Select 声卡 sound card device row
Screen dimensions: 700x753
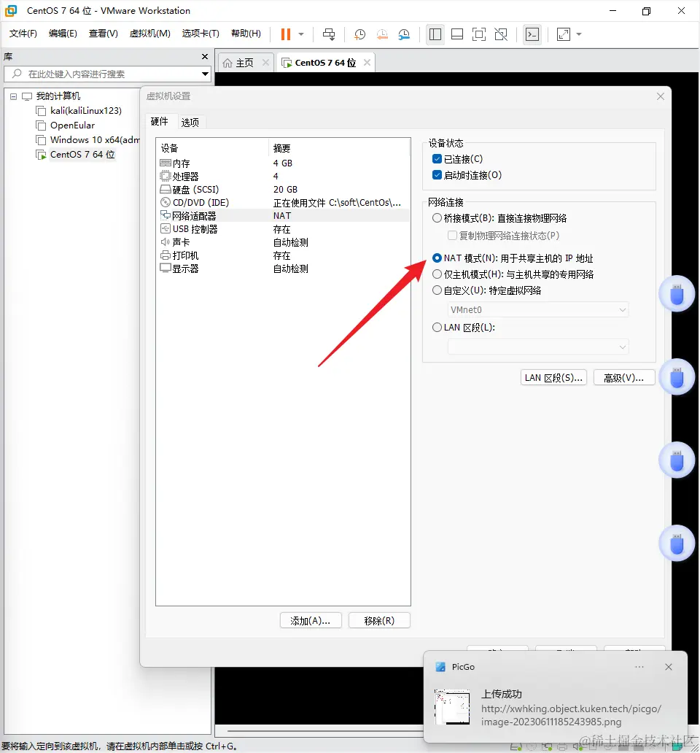(x=283, y=242)
